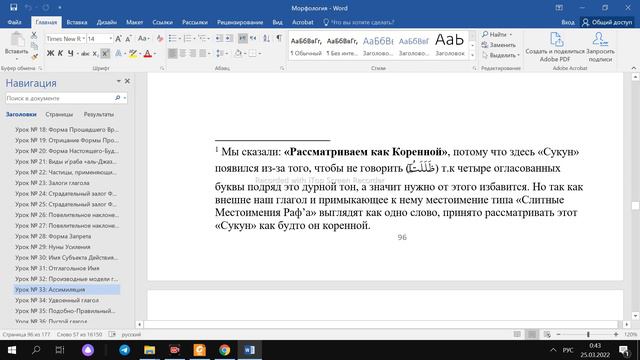This screenshot has height=360, width=640.
Task: Open the Файл menu tab
Action: pyautogui.click(x=15, y=22)
